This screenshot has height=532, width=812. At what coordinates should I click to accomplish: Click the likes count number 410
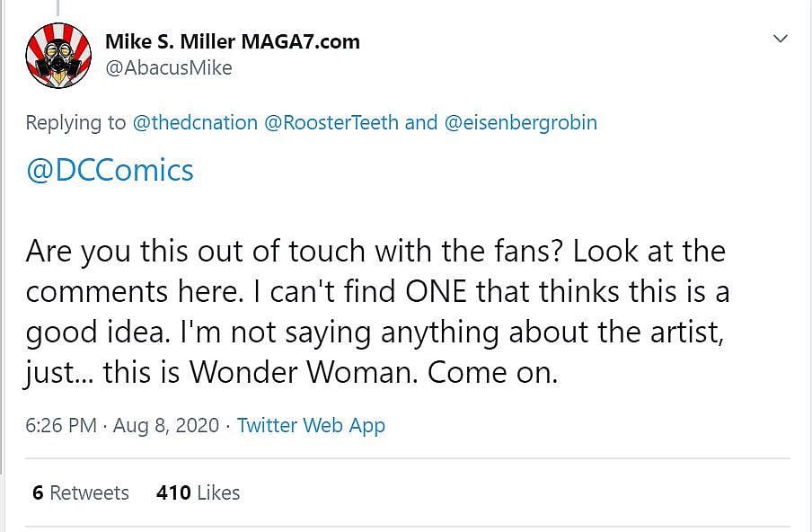[x=172, y=492]
